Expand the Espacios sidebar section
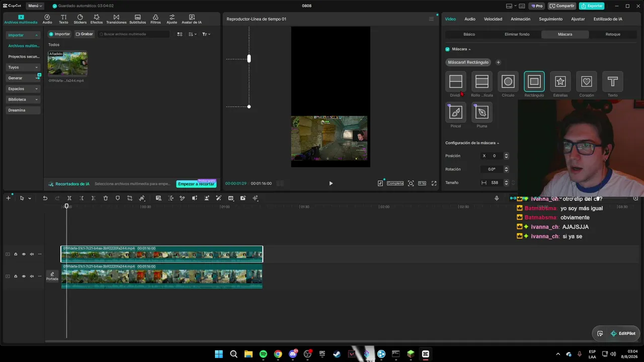Image resolution: width=644 pixels, height=362 pixels. point(23,88)
